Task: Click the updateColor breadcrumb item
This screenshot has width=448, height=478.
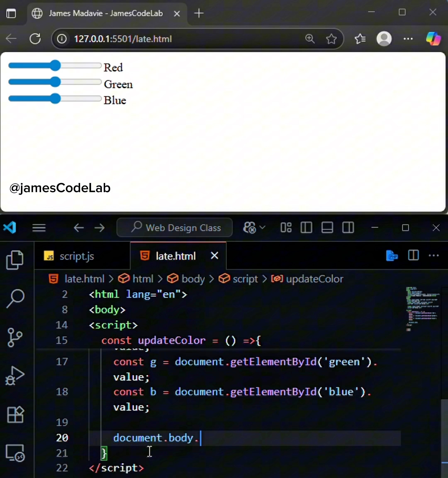Action: click(307, 279)
